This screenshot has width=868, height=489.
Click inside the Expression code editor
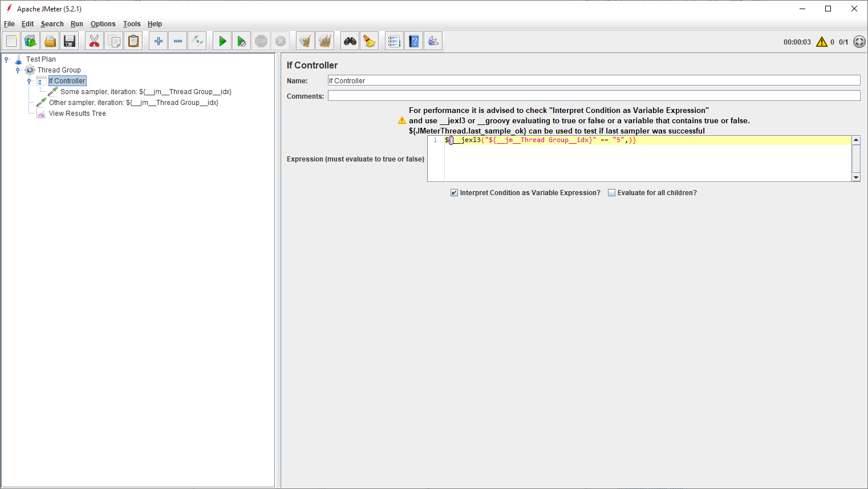648,159
